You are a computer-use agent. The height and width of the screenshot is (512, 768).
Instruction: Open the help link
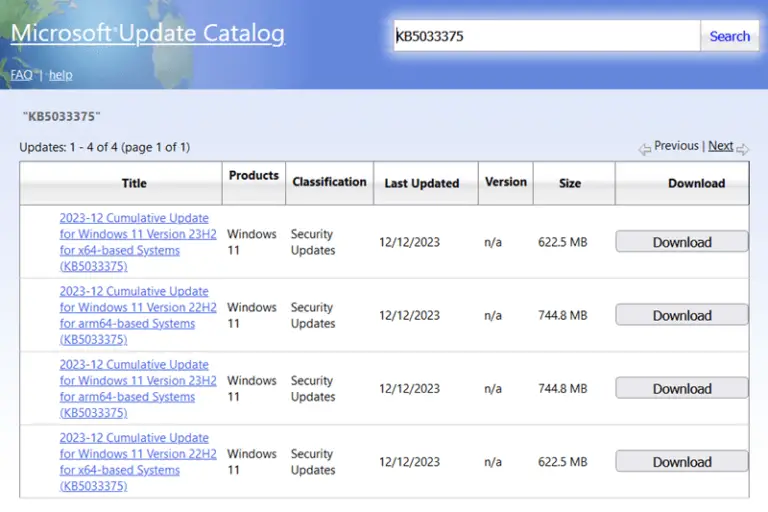click(x=61, y=75)
